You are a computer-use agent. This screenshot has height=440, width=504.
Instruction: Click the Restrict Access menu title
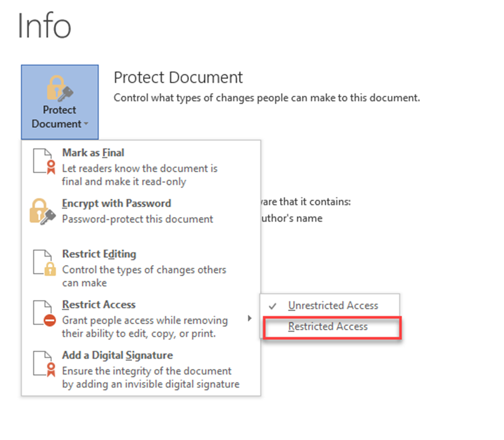click(x=99, y=305)
